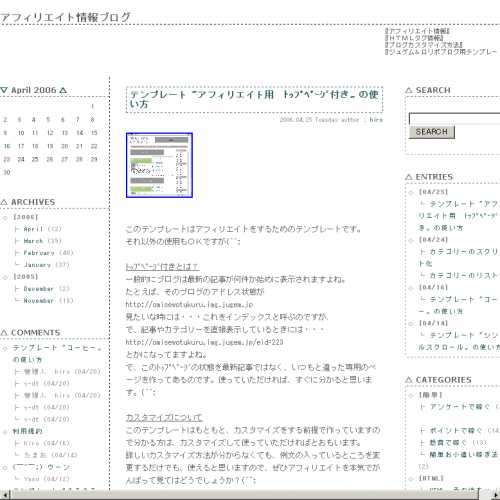This screenshot has width=500, height=500.
Task: Click the [2006] archive year heading
Action: point(26,217)
